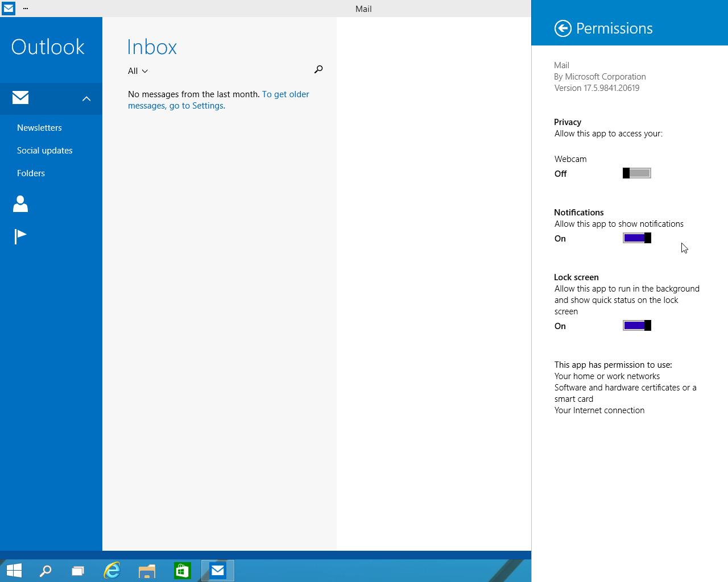Click the 'Privacy' section heading
The image size is (728, 582).
[568, 122]
